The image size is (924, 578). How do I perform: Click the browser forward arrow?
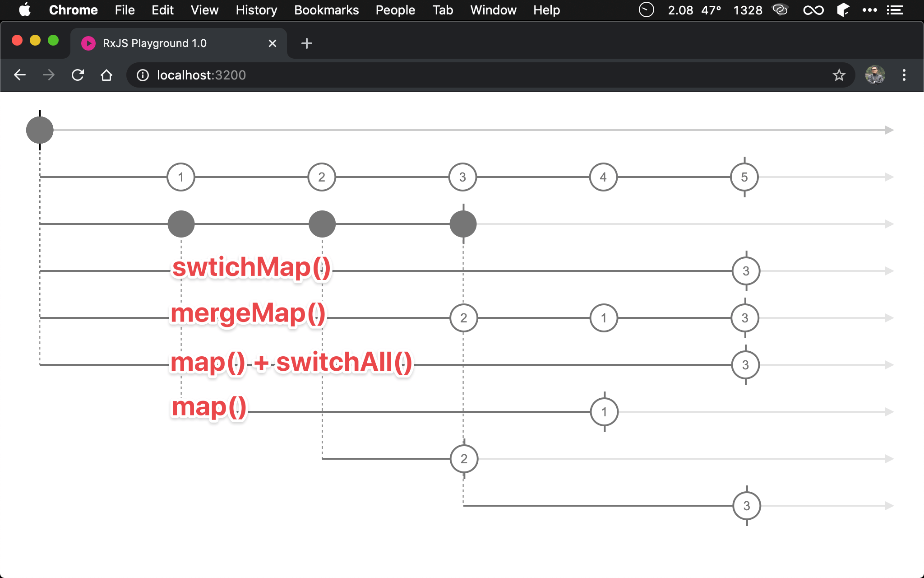pyautogui.click(x=49, y=75)
